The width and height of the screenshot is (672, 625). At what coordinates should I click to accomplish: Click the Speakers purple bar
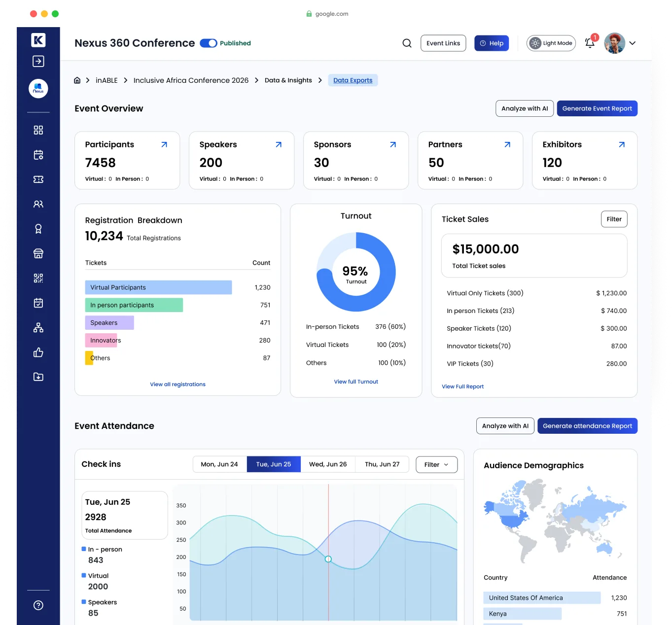pos(109,323)
